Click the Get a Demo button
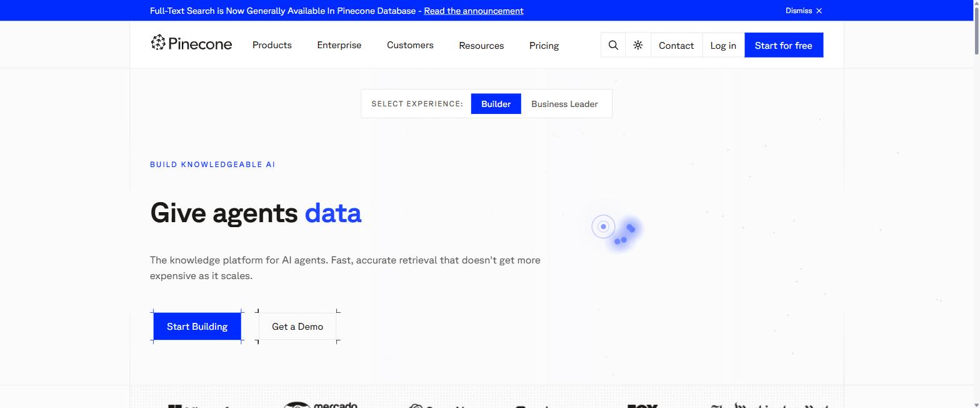Viewport: 980px width, 408px height. coord(297,327)
